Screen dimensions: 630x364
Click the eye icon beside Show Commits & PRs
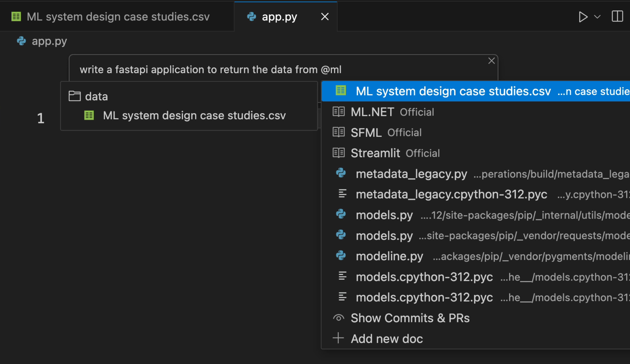pos(338,318)
